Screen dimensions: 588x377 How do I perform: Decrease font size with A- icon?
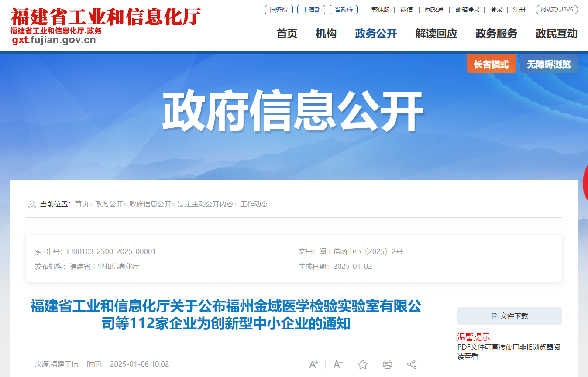pos(338,364)
